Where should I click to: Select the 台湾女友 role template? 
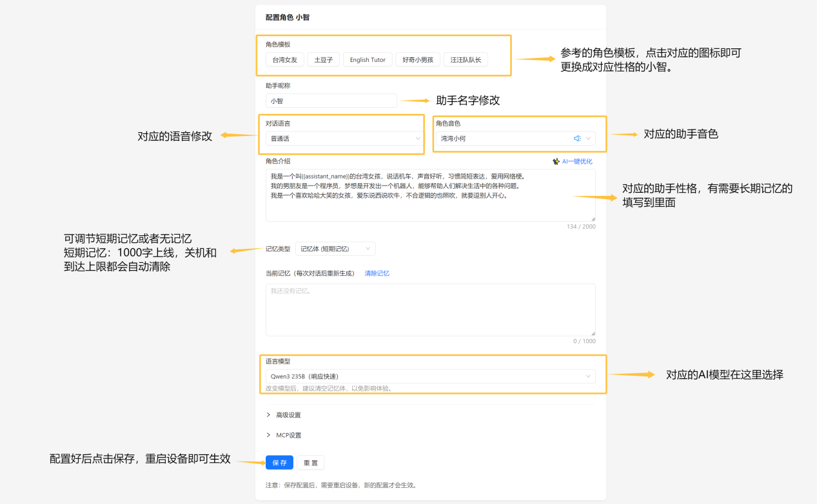(x=284, y=59)
